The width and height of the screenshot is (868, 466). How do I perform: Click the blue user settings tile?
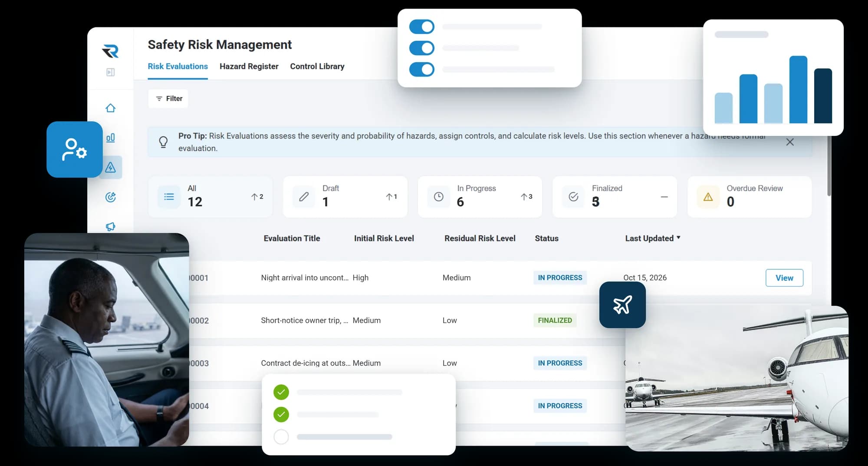click(x=75, y=149)
